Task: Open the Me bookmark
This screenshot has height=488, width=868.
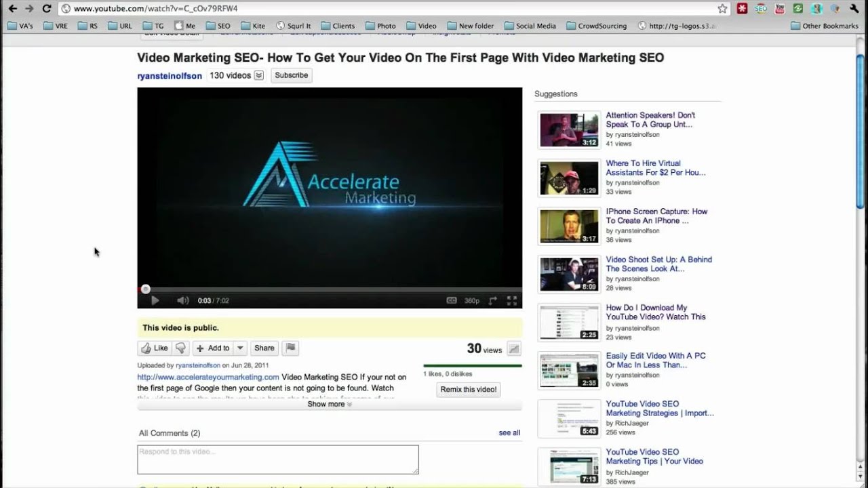Action: (184, 26)
